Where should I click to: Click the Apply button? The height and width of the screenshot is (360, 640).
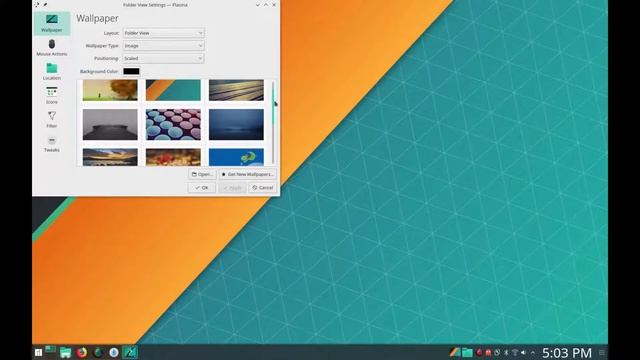coord(232,188)
